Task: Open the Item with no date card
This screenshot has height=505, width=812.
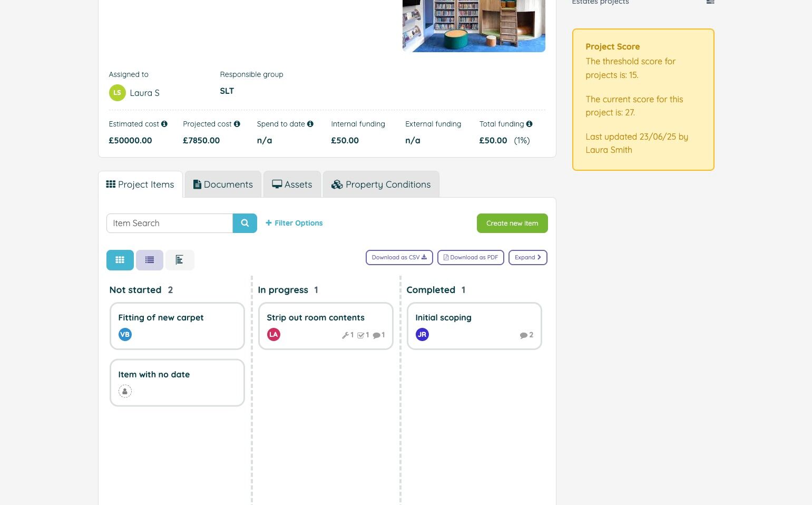Action: click(177, 383)
